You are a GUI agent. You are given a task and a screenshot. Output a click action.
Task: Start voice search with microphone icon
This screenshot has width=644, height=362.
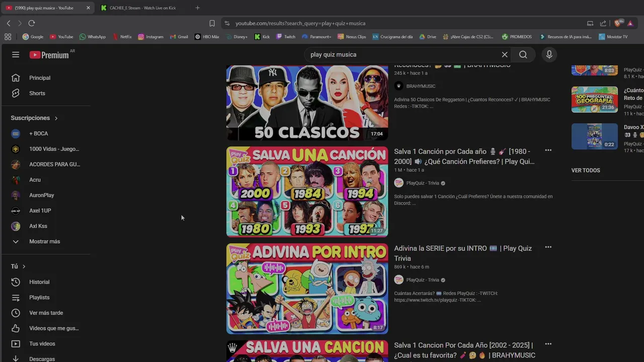pyautogui.click(x=549, y=54)
